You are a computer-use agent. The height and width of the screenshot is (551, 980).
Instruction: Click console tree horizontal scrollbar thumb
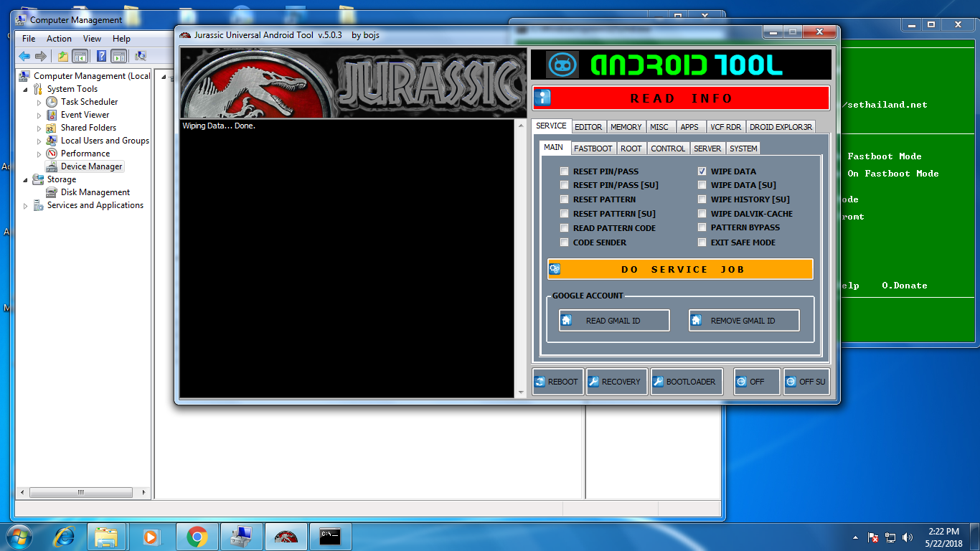(80, 492)
